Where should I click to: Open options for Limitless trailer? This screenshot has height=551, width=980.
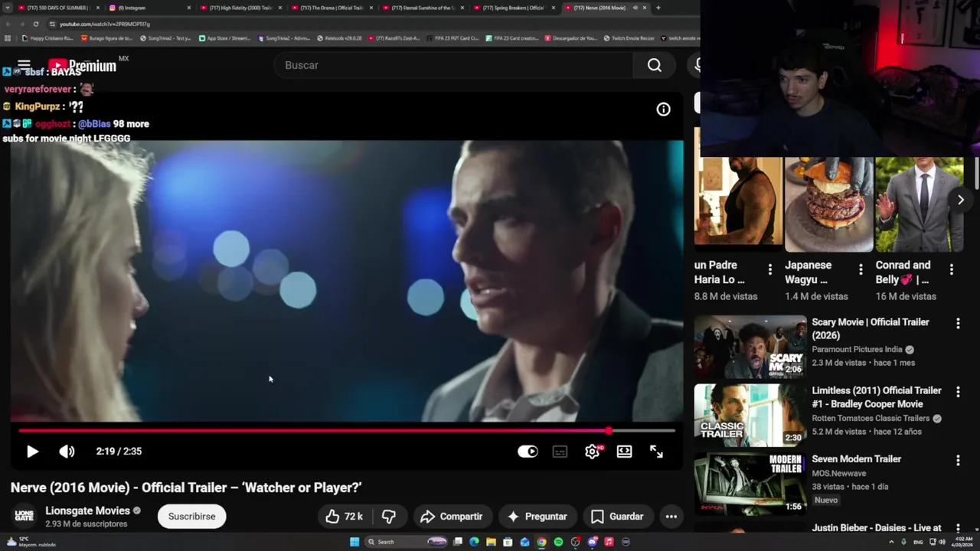pyautogui.click(x=957, y=392)
